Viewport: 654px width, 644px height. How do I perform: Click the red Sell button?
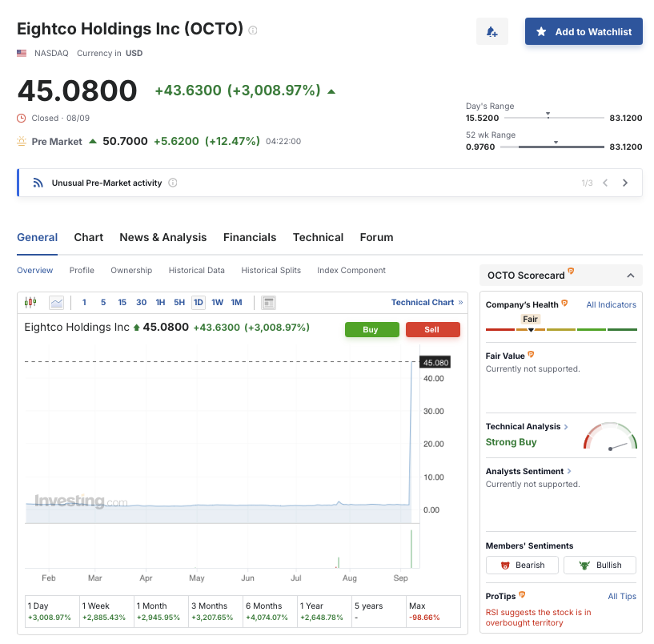(433, 330)
